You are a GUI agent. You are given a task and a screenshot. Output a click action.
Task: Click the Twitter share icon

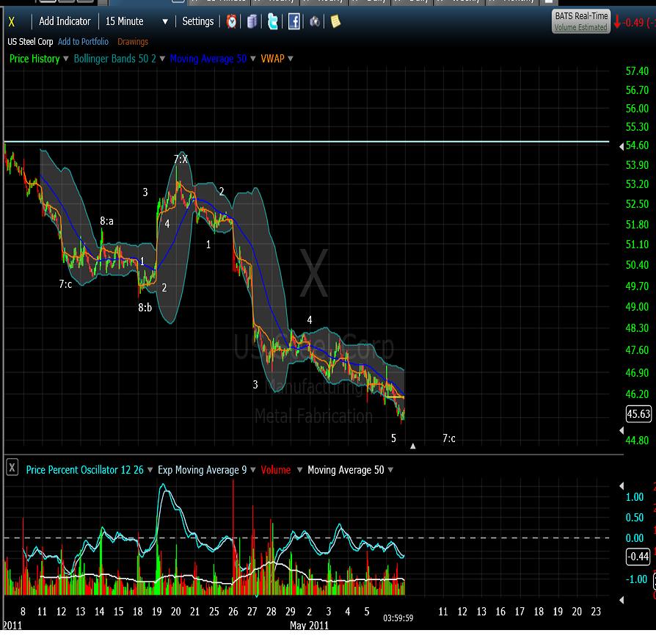(273, 21)
